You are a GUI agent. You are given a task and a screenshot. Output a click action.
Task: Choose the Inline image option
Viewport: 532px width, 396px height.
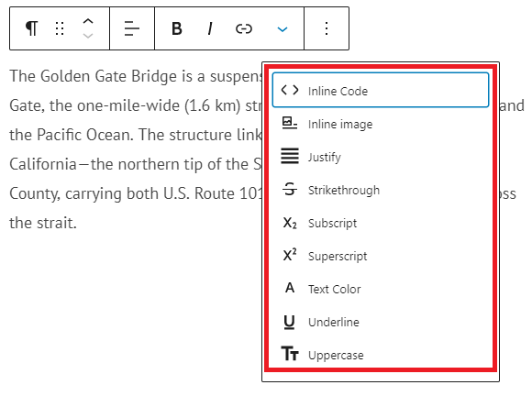(381, 124)
